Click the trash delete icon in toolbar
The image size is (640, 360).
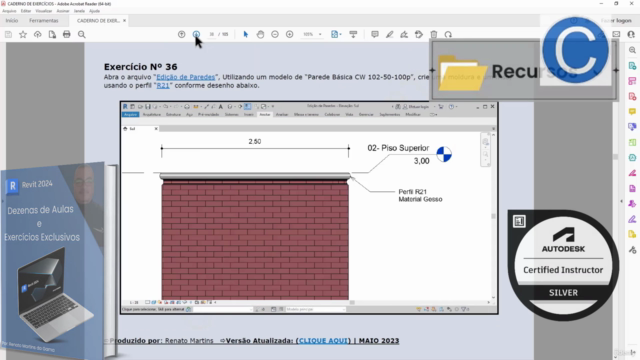(434, 34)
